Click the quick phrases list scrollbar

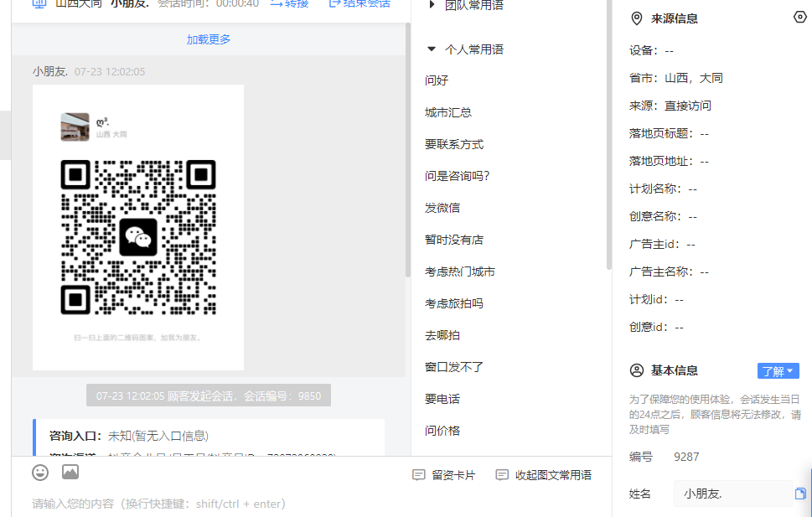coord(608,135)
